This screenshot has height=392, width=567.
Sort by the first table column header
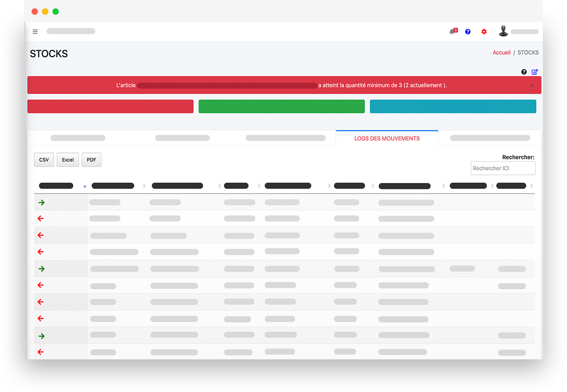click(x=56, y=186)
